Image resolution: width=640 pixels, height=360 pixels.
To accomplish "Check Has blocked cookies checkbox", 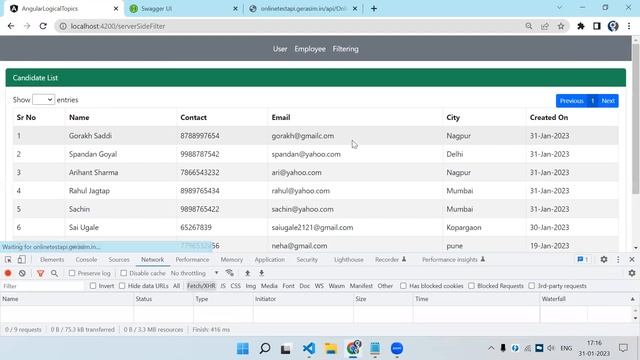I will (403, 286).
